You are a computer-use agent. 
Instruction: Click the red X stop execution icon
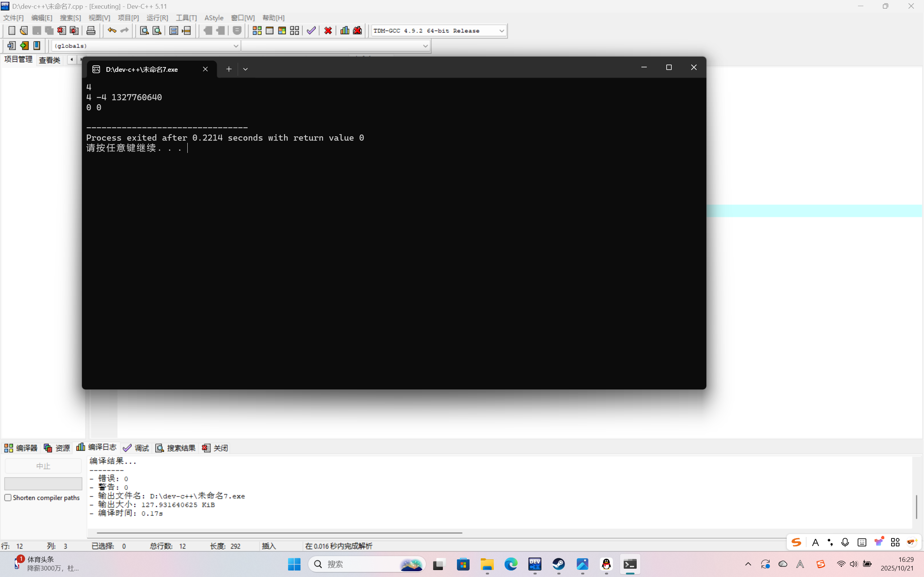[x=328, y=31]
